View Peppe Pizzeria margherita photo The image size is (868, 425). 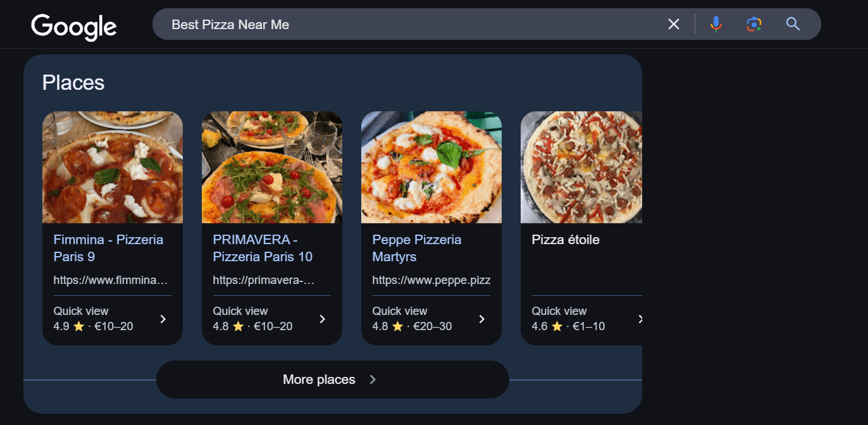[431, 168]
